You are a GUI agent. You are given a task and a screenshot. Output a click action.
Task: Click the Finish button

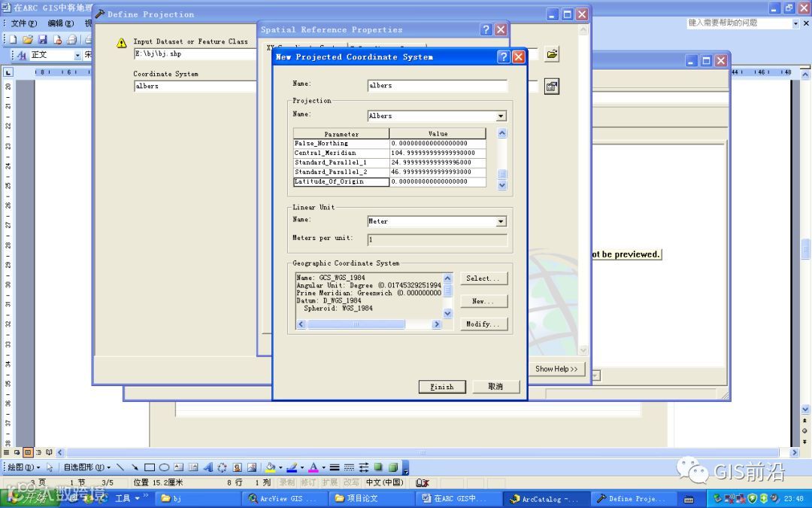coord(442,387)
